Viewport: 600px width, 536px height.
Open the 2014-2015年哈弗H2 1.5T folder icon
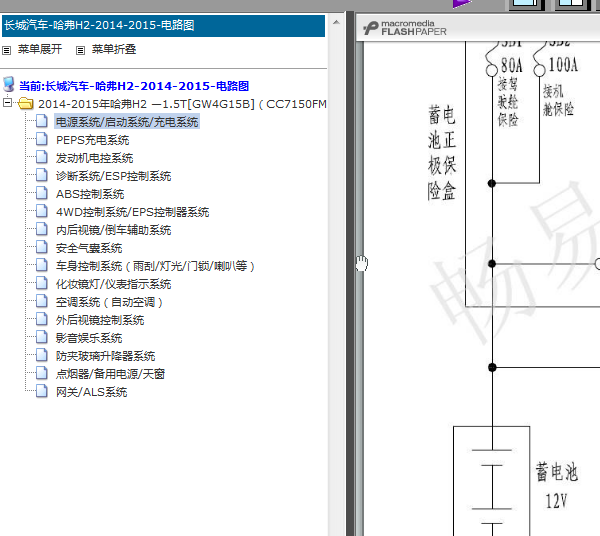26,103
